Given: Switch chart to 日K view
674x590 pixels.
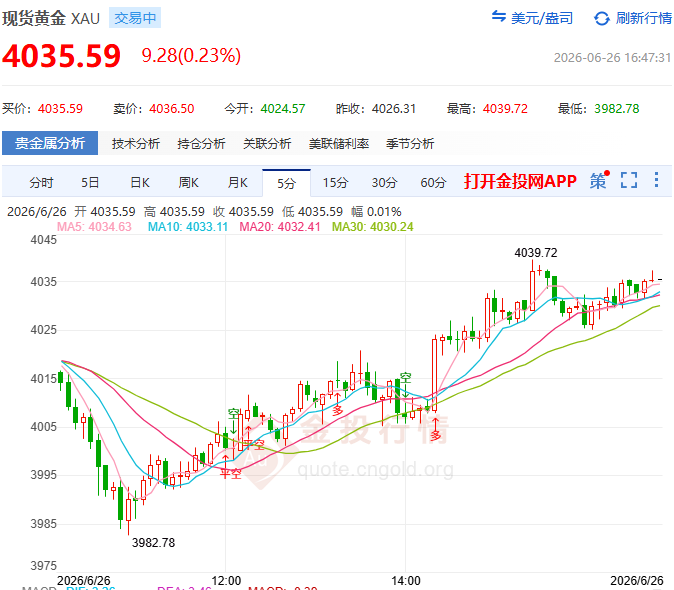Looking at the screenshot, I should pos(140,183).
